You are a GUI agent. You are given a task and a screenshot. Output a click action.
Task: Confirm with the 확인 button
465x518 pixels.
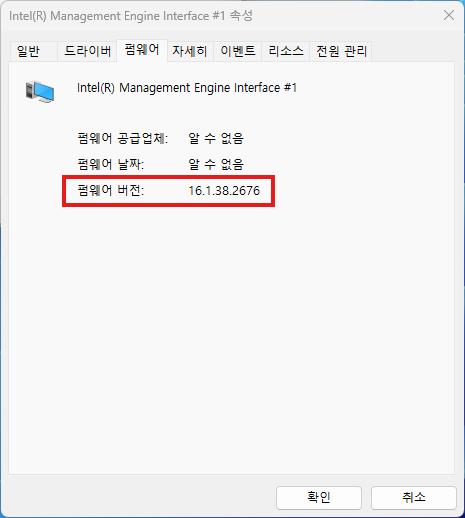tap(319, 497)
